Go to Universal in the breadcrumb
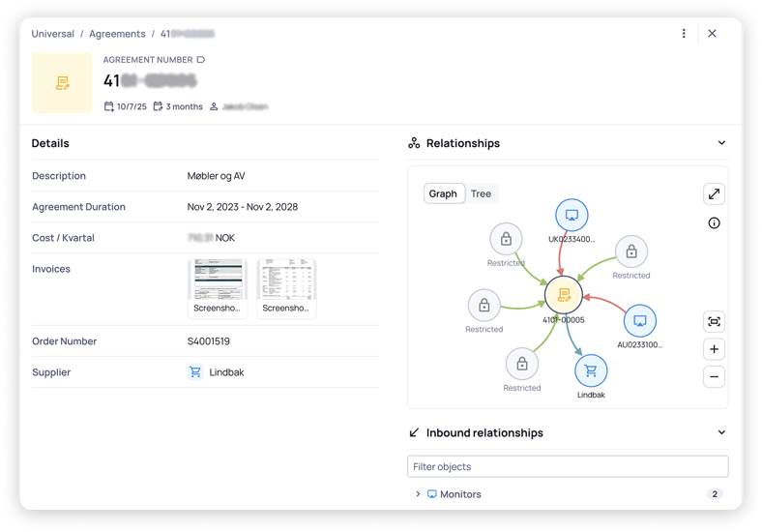This screenshot has height=532, width=762. [x=52, y=34]
